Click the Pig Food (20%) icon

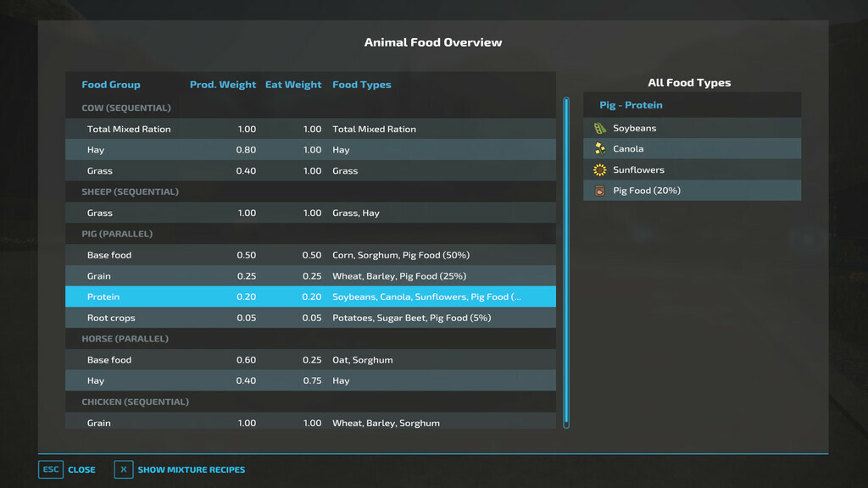(x=600, y=191)
